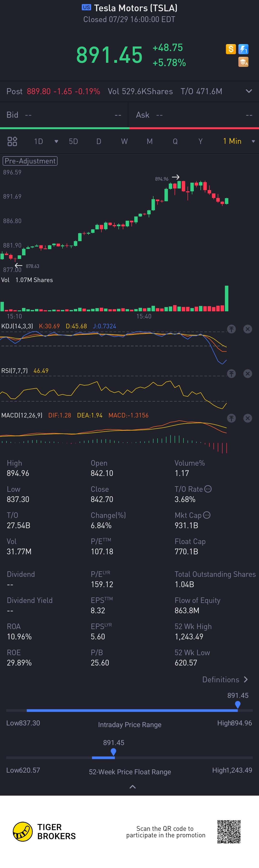Viewport: 259px width, 868px height.
Task: Tap the 52-Week Price Float Range marker
Action: (114, 752)
